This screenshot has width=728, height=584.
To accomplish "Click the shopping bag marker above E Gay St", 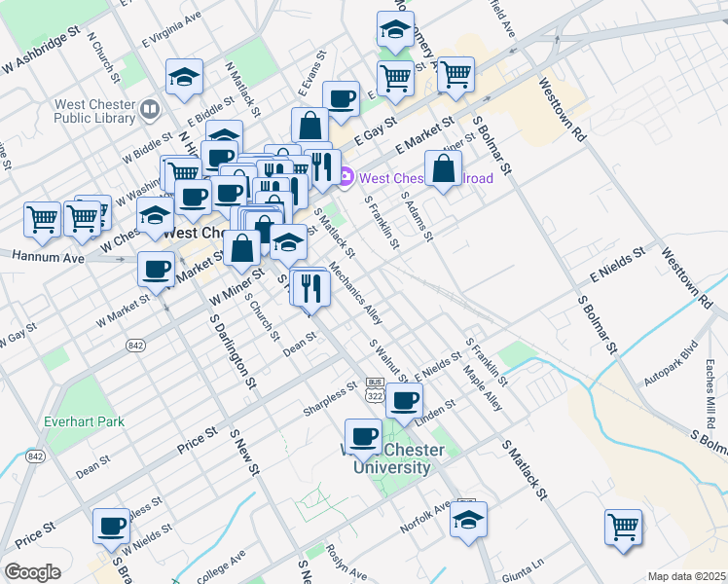I will (310, 128).
